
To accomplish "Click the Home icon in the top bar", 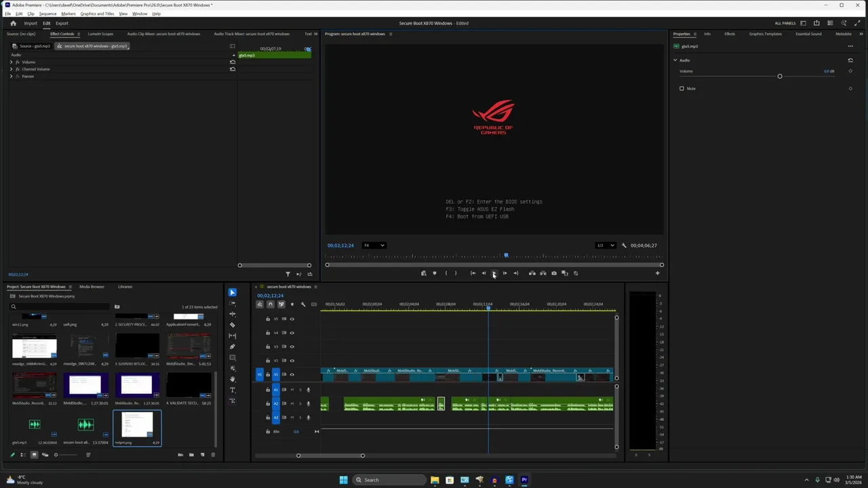I will click(x=13, y=23).
